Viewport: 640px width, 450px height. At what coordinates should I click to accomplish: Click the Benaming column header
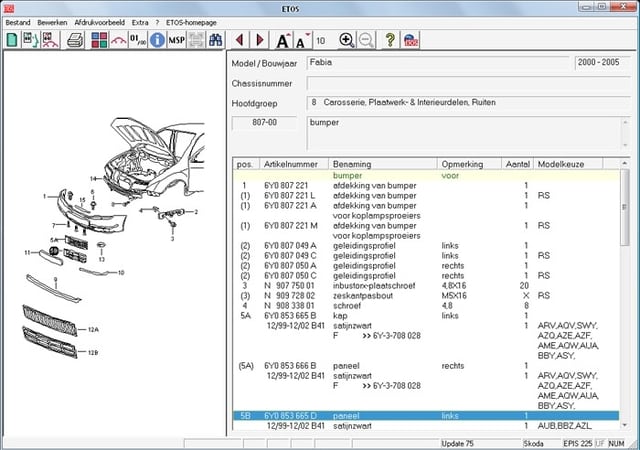point(383,164)
